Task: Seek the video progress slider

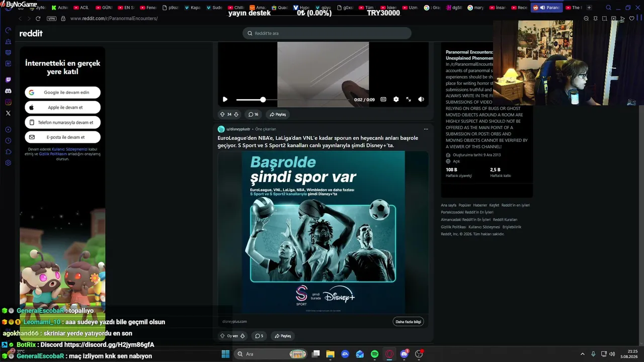Action: (x=293, y=100)
